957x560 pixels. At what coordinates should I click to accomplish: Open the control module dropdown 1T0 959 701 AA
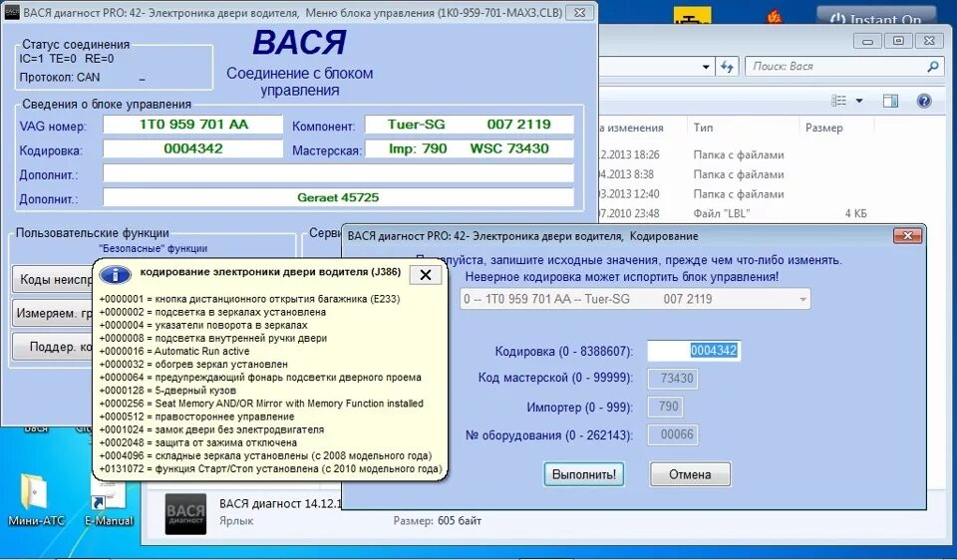(635, 299)
